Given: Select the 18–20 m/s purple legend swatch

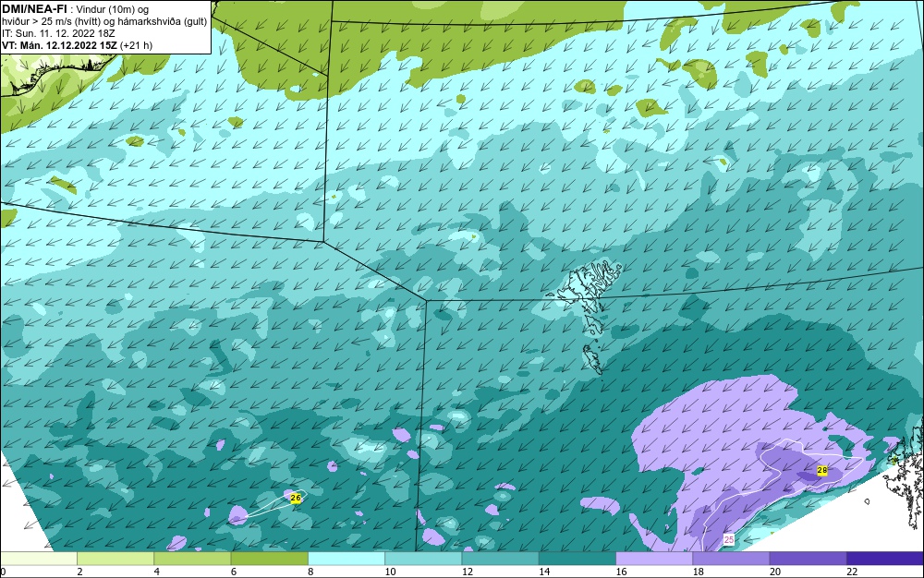Looking at the screenshot, I should click(731, 559).
